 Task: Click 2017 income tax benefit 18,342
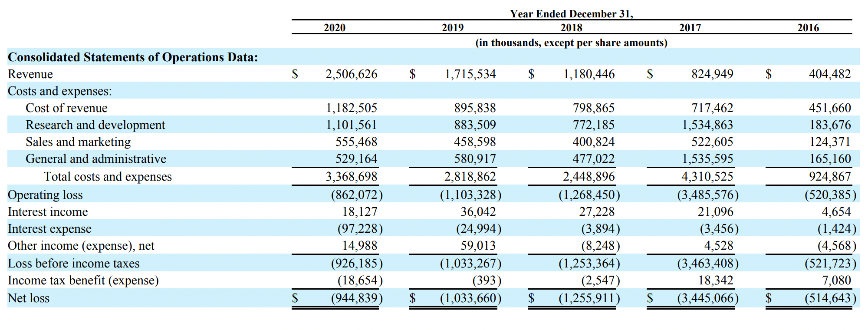tap(716, 280)
